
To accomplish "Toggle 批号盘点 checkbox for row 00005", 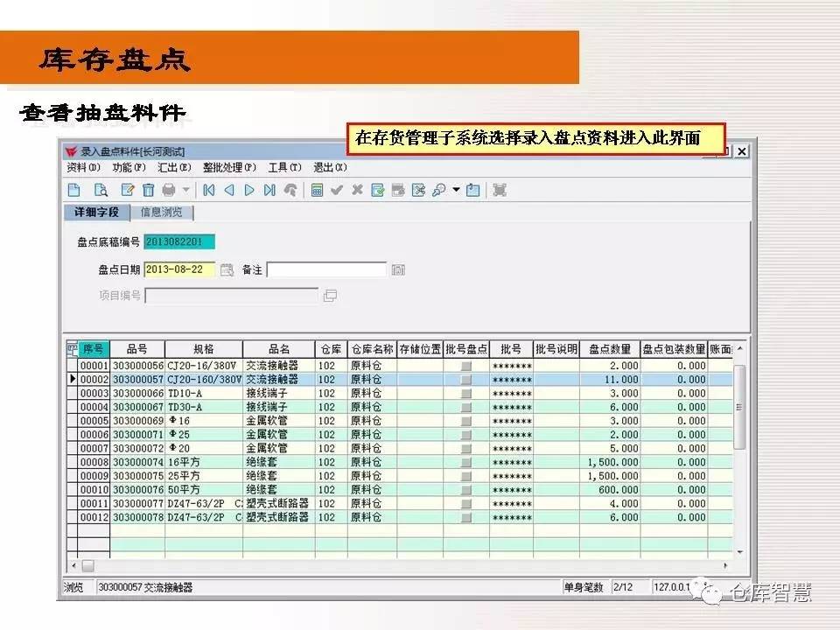I will click(x=466, y=421).
